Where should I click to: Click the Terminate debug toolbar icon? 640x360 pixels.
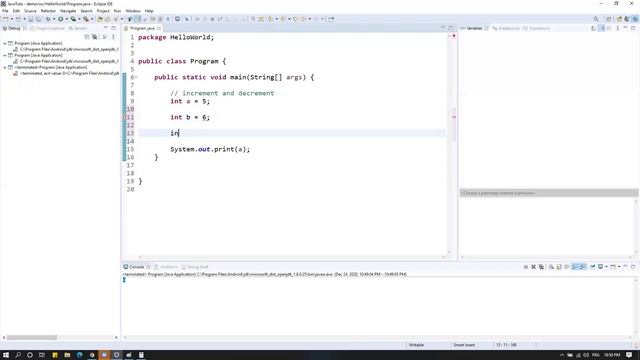click(x=212, y=19)
